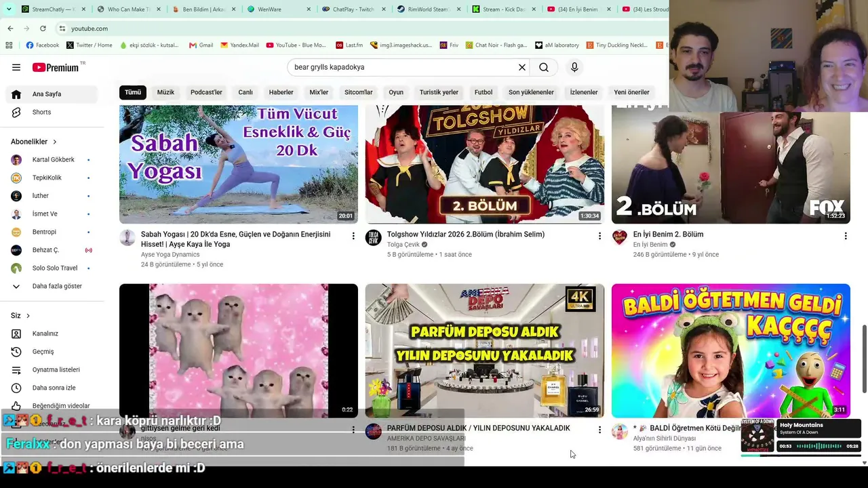Viewport: 868px width, 488px height.
Task: Open options menu for En İyi Benim 2. Bölüm
Action: (x=846, y=236)
